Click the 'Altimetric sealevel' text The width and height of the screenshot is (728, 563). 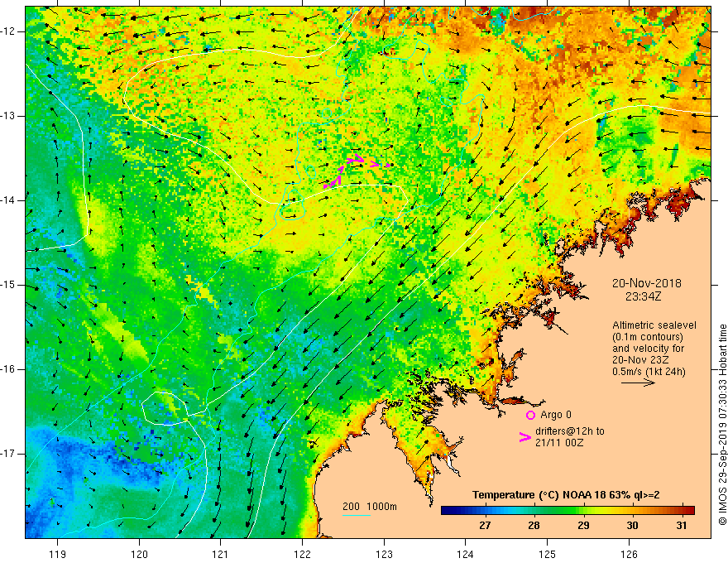pyautogui.click(x=654, y=325)
